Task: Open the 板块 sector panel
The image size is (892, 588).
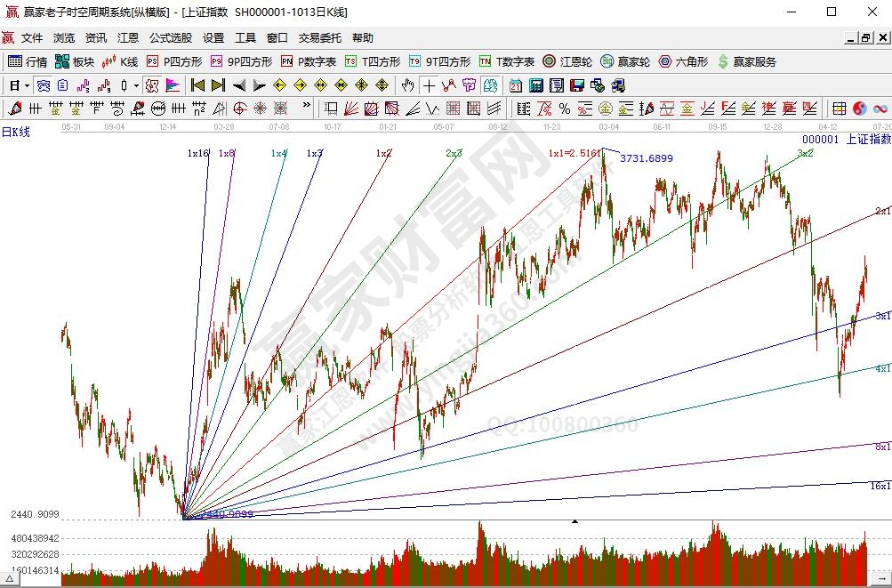Action: (x=74, y=61)
